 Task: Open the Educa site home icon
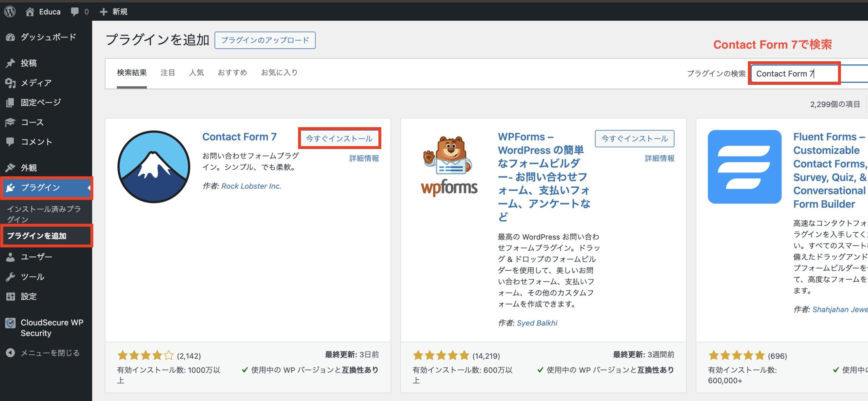(x=30, y=12)
